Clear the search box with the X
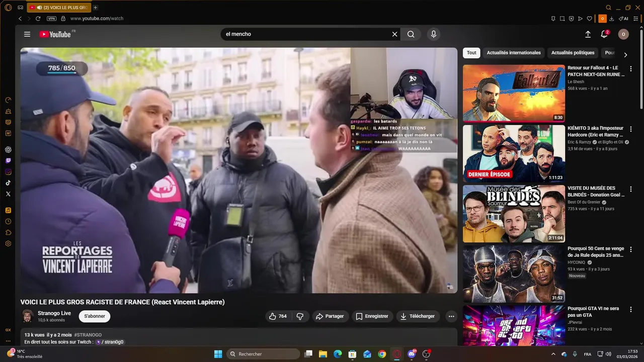644x362 pixels. 395,34
